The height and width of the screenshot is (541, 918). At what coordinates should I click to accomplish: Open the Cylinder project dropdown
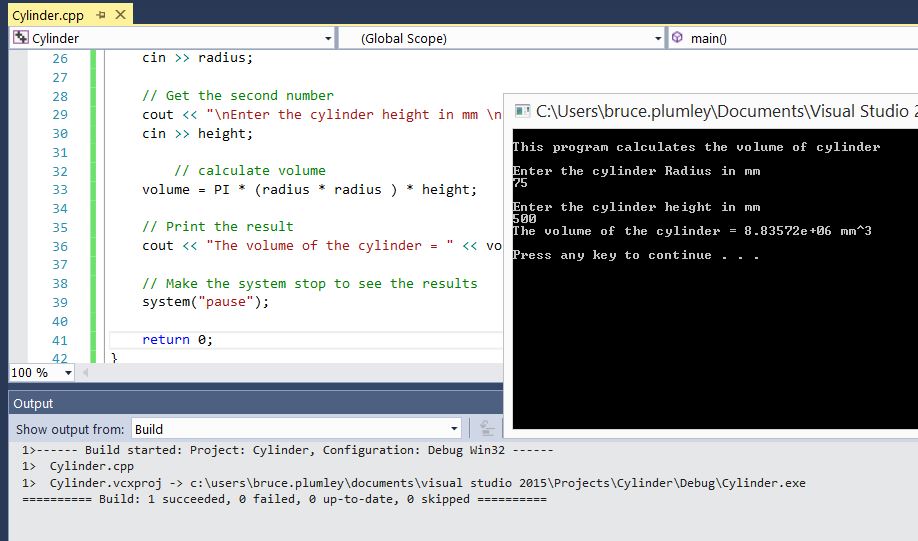(329, 39)
